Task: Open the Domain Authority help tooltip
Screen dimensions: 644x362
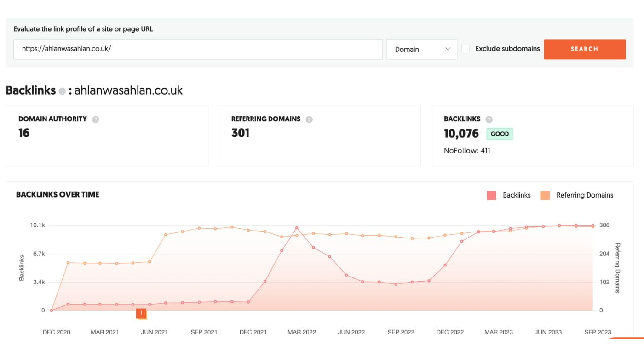Action: pyautogui.click(x=96, y=119)
